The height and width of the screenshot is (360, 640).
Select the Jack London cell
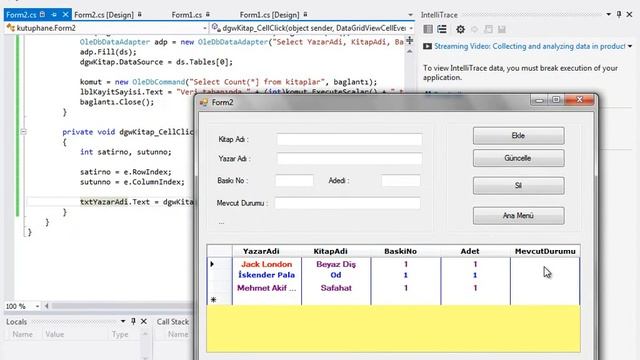click(267, 264)
